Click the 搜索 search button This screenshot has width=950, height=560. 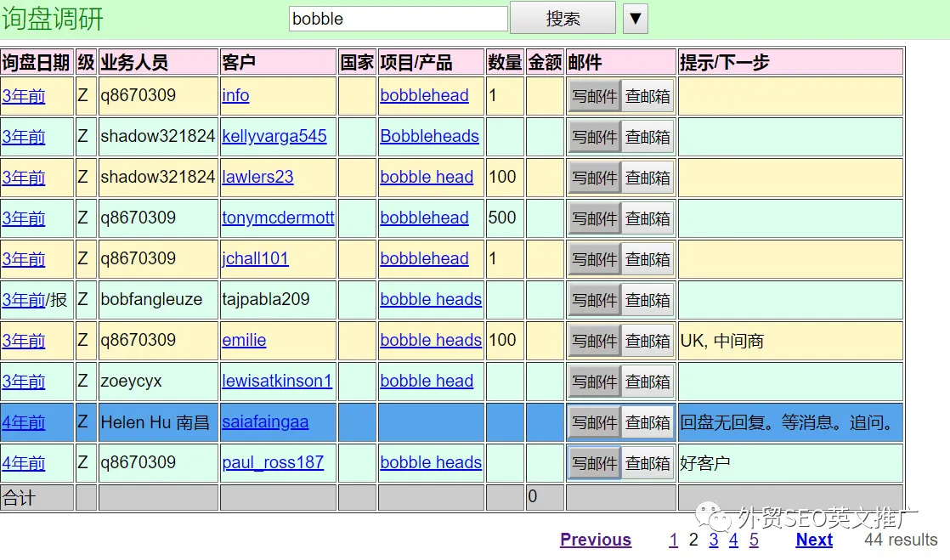click(562, 18)
